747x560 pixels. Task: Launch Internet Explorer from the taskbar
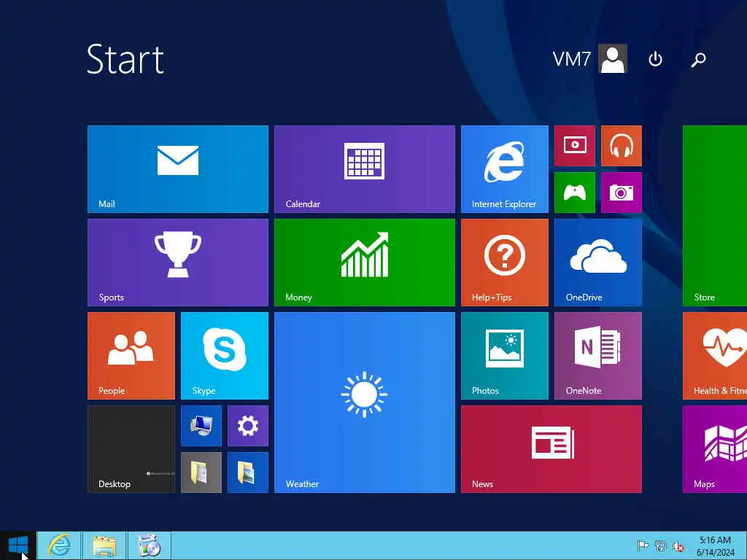[59, 545]
